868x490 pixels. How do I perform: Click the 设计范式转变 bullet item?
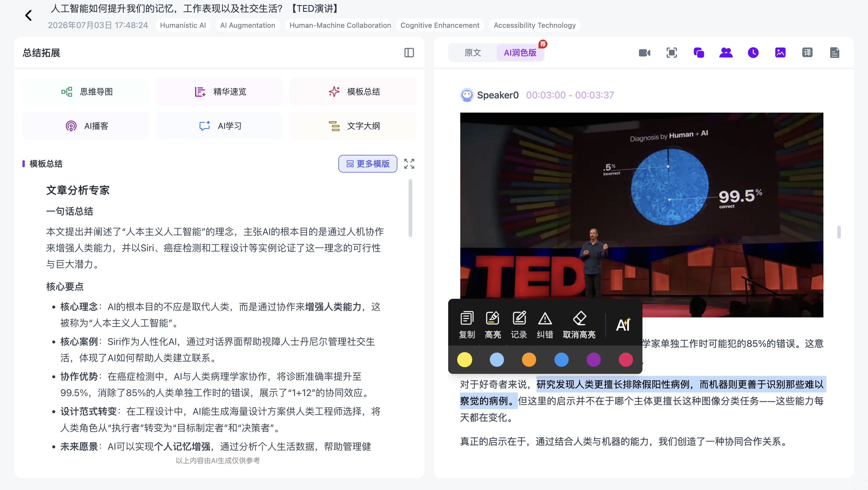point(220,420)
